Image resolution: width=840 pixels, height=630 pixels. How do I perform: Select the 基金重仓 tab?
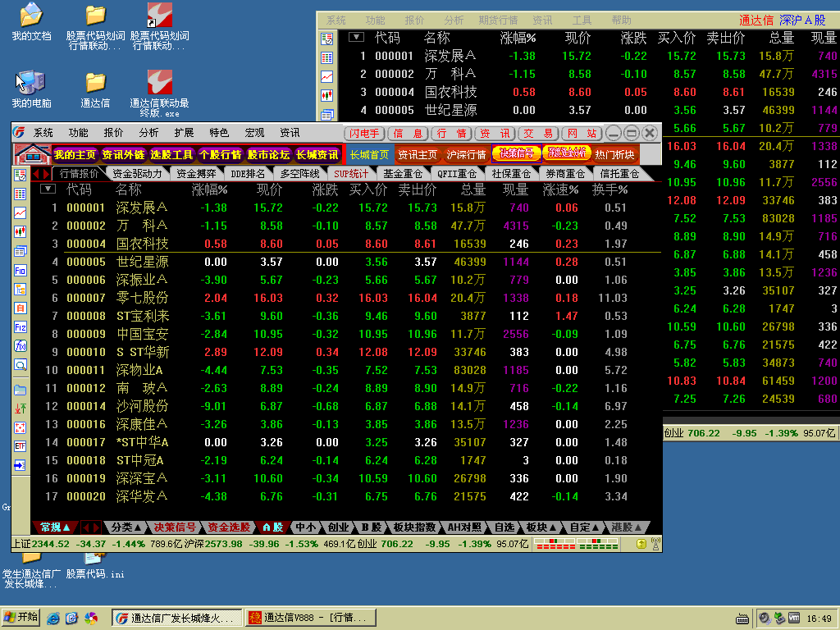coord(403,174)
